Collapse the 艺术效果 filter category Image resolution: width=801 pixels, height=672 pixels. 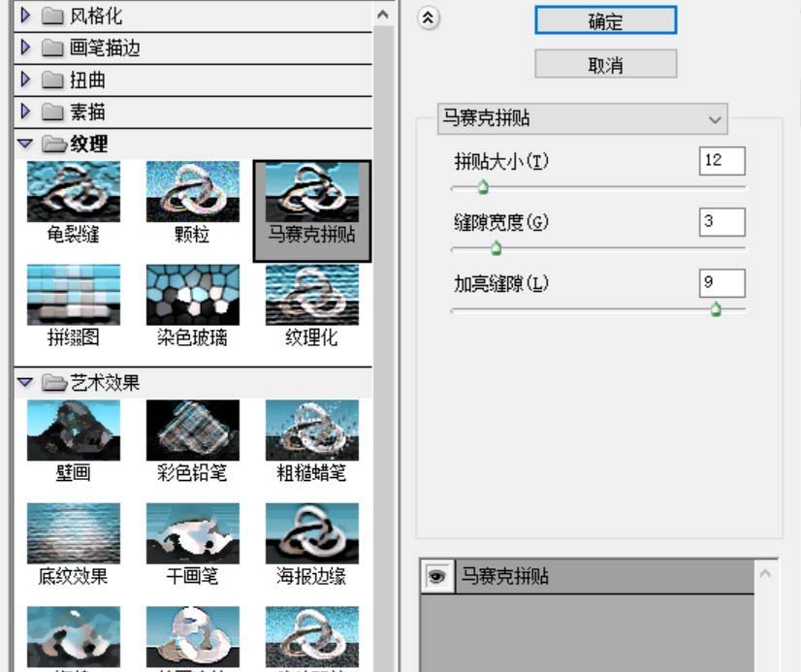pyautogui.click(x=25, y=382)
